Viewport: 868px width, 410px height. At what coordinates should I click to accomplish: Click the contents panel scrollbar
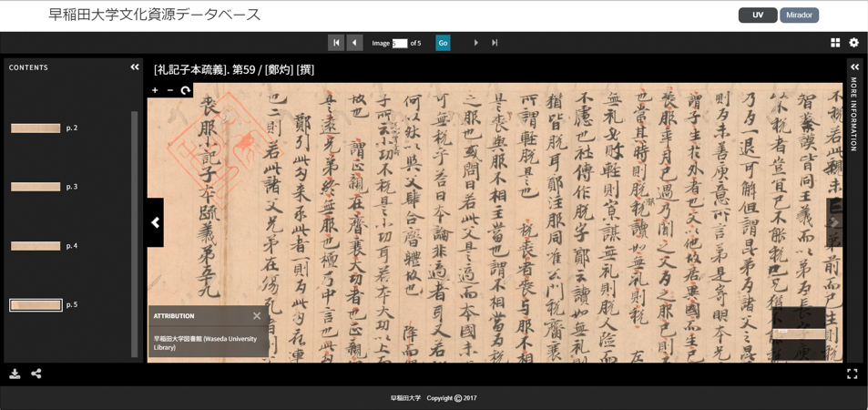[135, 234]
